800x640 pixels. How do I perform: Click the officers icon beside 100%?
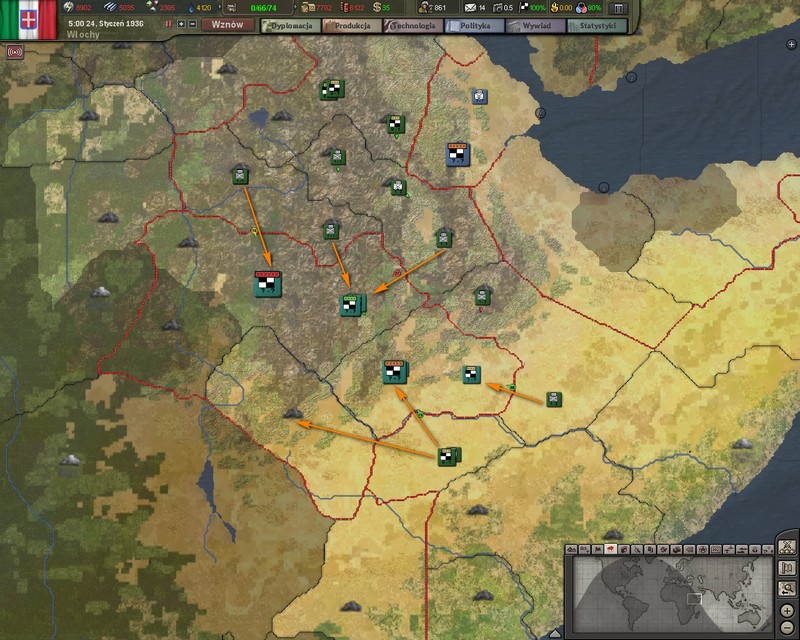524,7
